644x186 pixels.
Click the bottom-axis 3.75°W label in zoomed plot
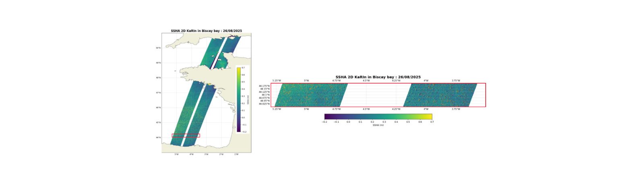(456, 109)
